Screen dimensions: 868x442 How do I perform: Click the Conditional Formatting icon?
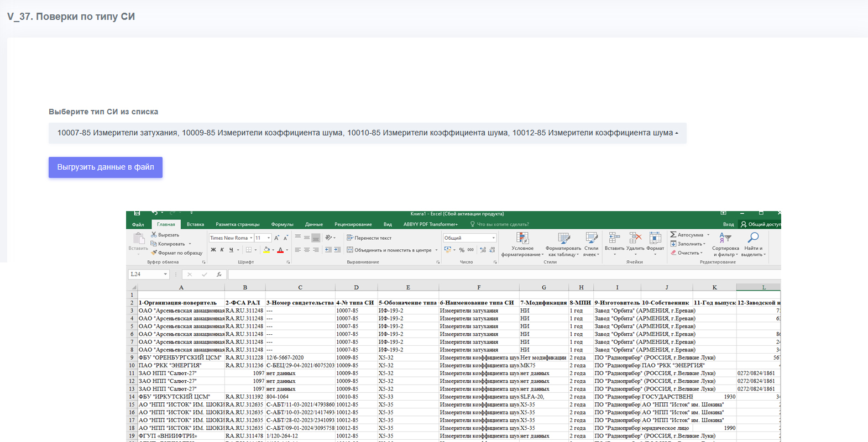(x=522, y=238)
